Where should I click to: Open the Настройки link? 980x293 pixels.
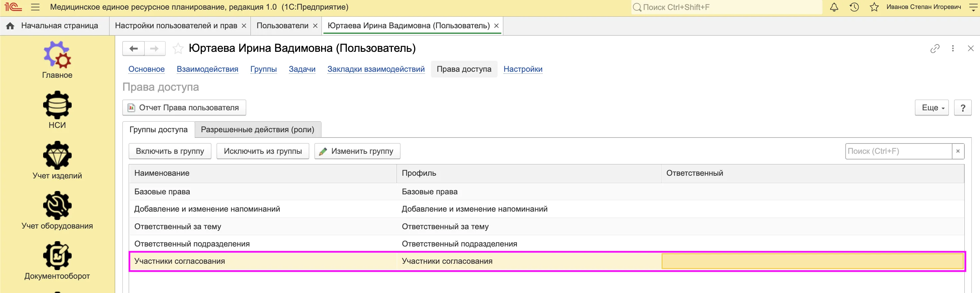(523, 69)
